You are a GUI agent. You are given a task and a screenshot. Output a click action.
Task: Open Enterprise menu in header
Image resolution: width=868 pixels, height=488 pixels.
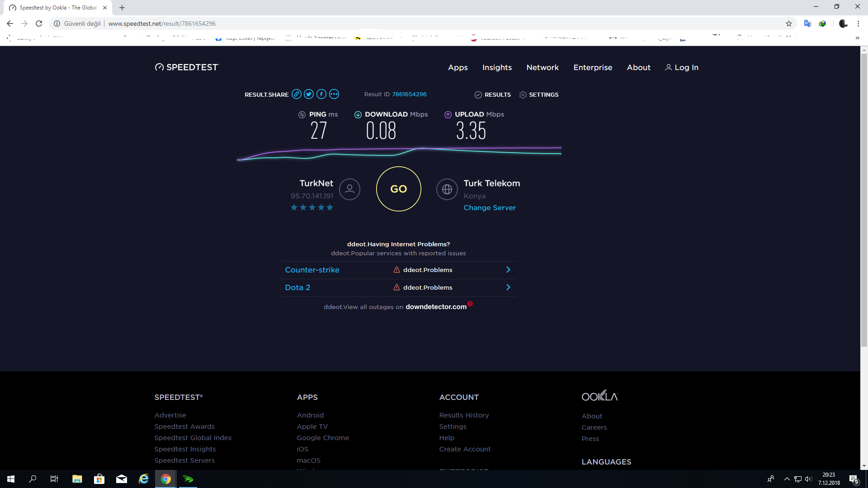point(593,67)
